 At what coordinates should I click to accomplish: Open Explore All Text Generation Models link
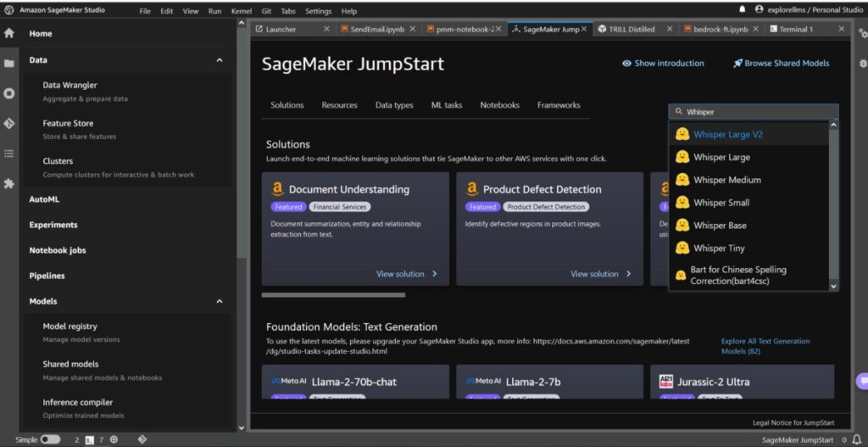tap(765, 346)
